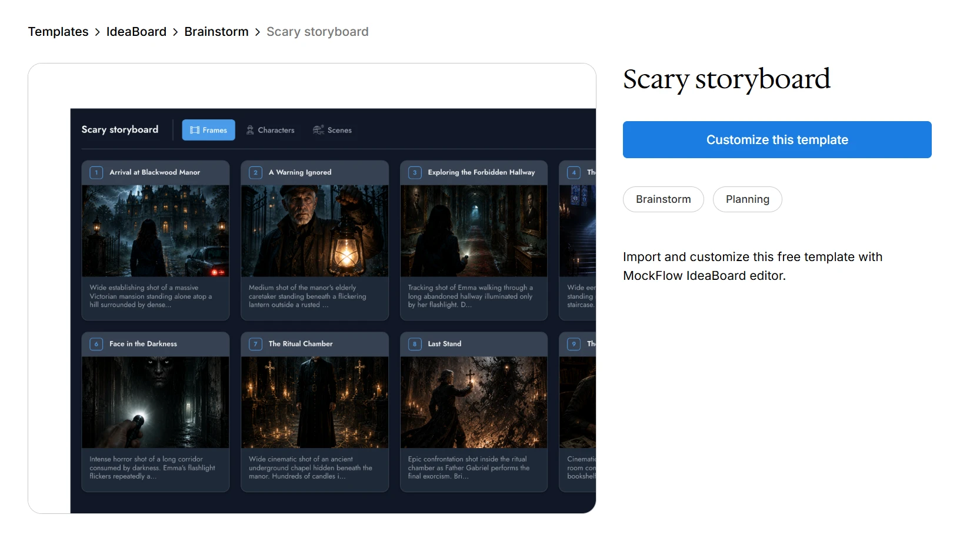Screen dimensions: 980x538
Task: Open Face in the Darkness image
Action: [155, 403]
